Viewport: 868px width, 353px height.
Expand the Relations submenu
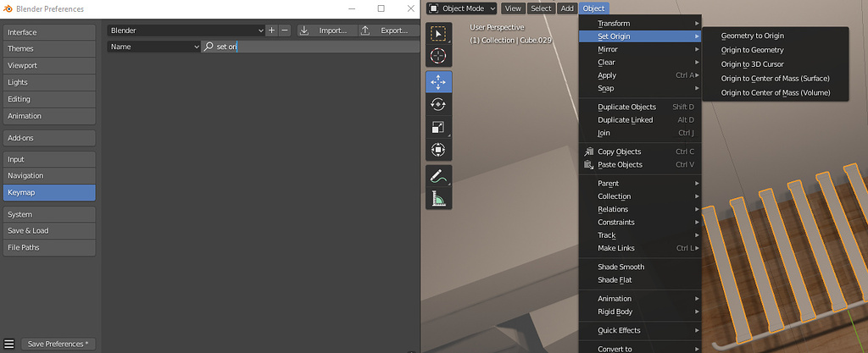pos(640,209)
